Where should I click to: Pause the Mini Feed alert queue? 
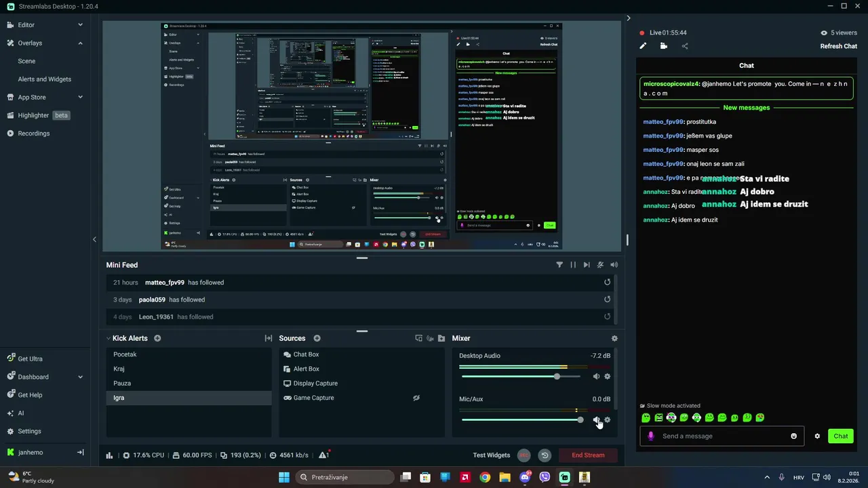click(x=573, y=265)
